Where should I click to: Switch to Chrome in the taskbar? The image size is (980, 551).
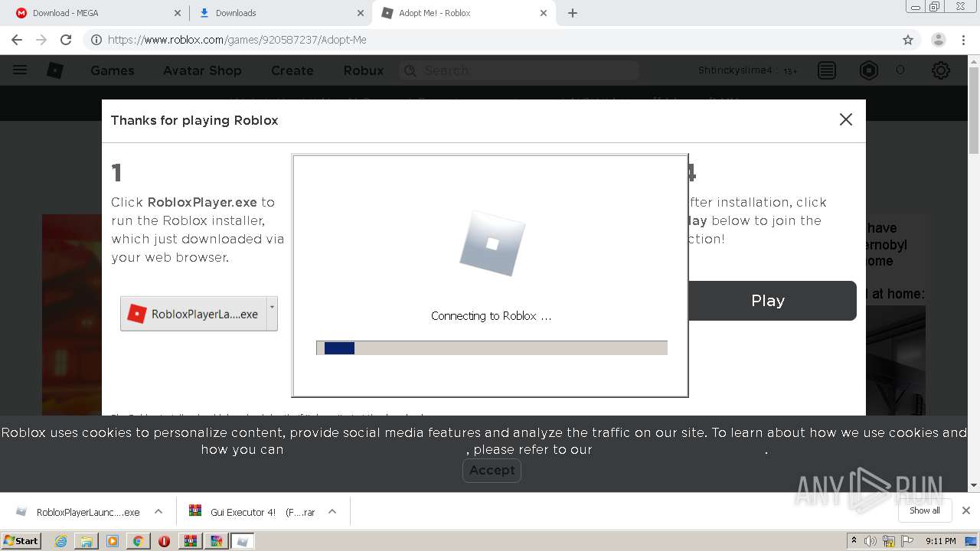click(x=138, y=541)
